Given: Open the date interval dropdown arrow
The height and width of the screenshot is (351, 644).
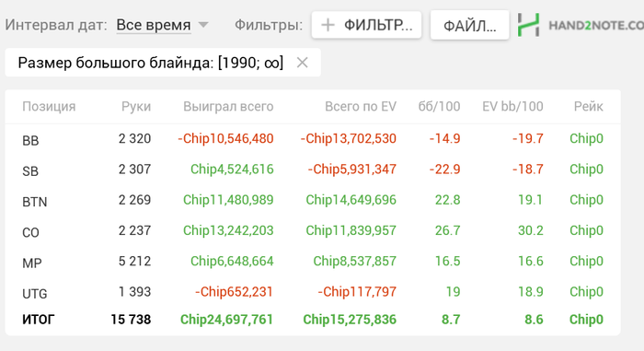Looking at the screenshot, I should [x=203, y=25].
